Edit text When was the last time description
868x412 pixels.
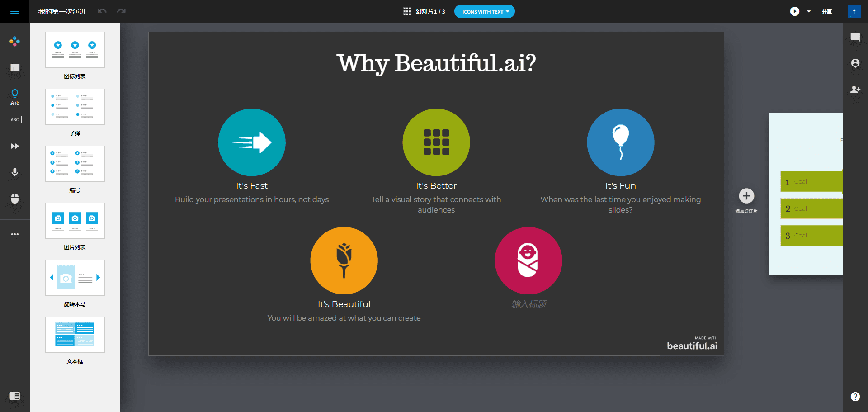click(621, 204)
